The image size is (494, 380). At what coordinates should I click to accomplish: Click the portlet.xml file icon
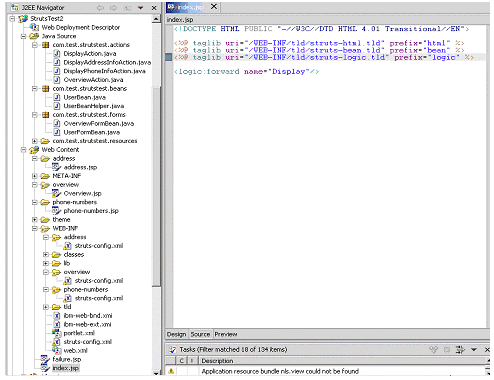(x=57, y=333)
